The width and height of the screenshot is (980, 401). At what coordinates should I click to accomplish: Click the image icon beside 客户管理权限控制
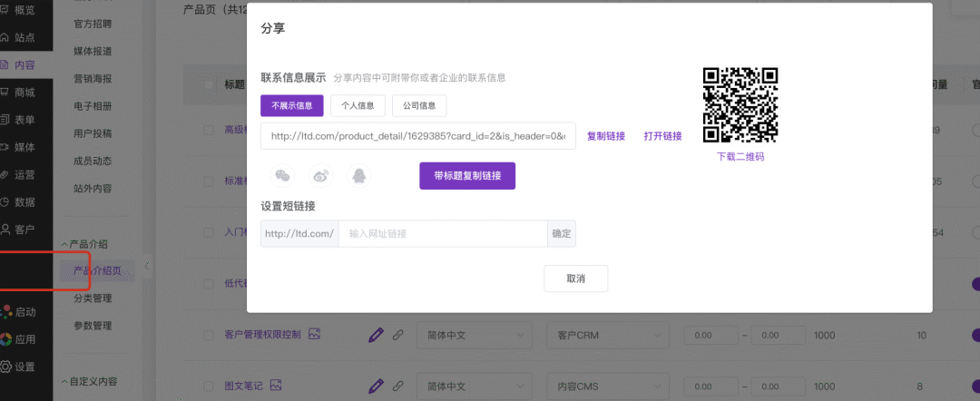click(x=314, y=334)
